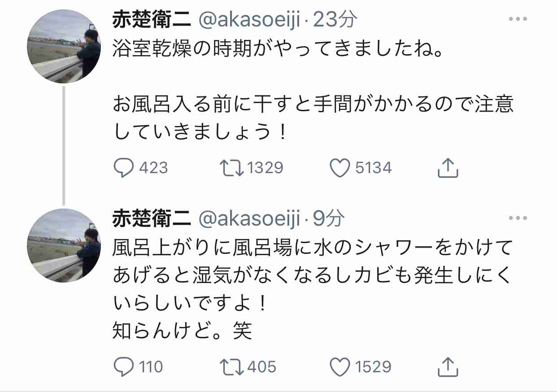This screenshot has height=392, width=557.
Task: Reply to the first tweet with 423 comments
Action: pos(124,168)
